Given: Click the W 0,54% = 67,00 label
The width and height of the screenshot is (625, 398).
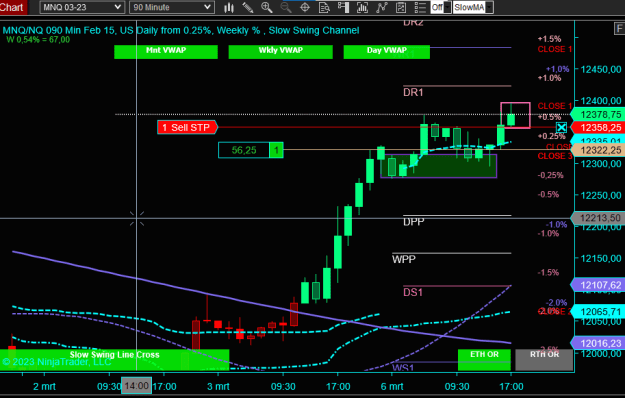Looking at the screenshot, I should (x=38, y=40).
